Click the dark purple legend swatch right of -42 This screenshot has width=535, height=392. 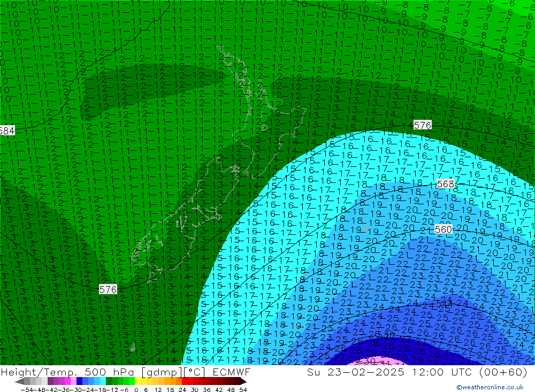[50, 381]
